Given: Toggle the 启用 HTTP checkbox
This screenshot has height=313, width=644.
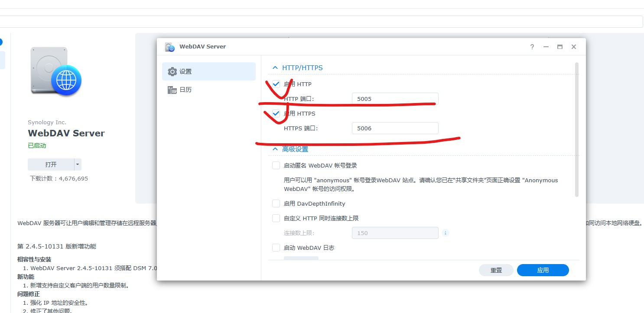Looking at the screenshot, I should 276,84.
